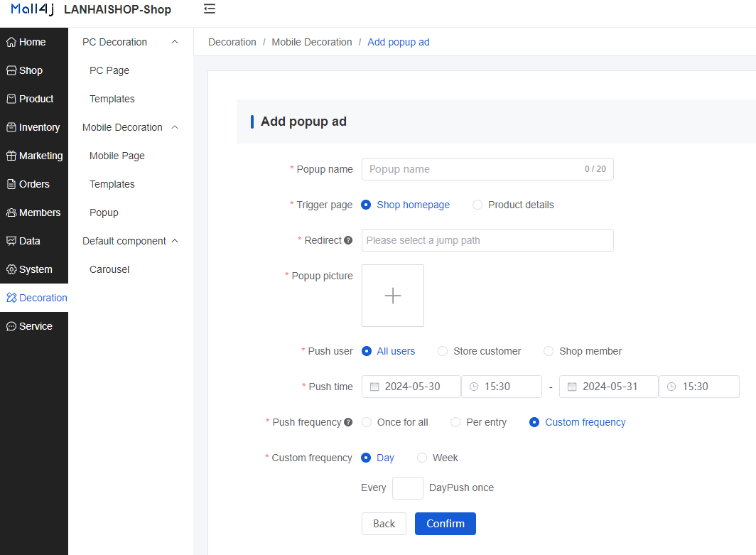The height and width of the screenshot is (555, 756).
Task: Click clock icon in end time field
Action: [671, 387]
